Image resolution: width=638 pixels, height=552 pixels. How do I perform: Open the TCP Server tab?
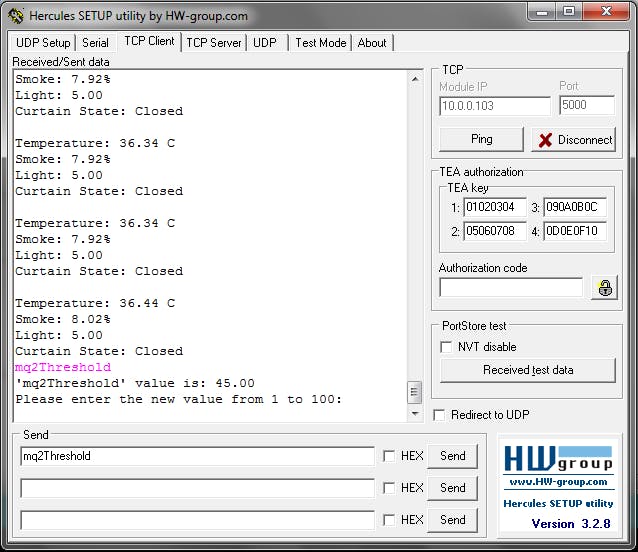click(214, 43)
